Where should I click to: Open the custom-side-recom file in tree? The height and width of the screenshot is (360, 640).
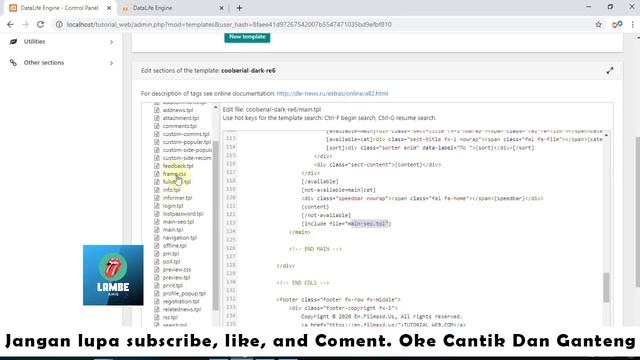[187, 158]
